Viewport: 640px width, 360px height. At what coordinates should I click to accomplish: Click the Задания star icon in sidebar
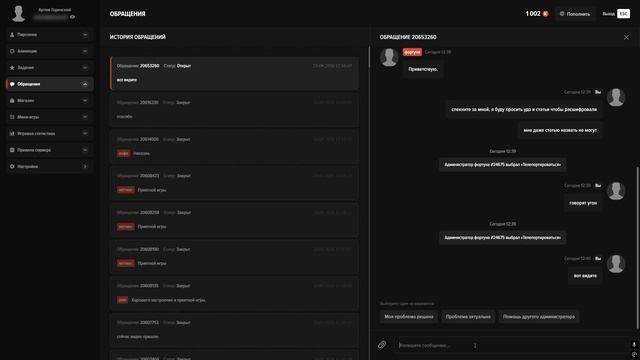pos(12,67)
